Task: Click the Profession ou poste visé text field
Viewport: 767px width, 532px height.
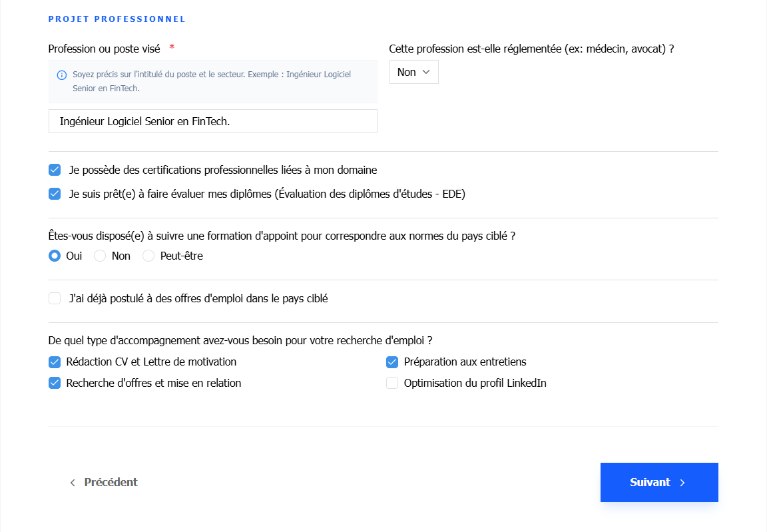Action: tap(213, 121)
